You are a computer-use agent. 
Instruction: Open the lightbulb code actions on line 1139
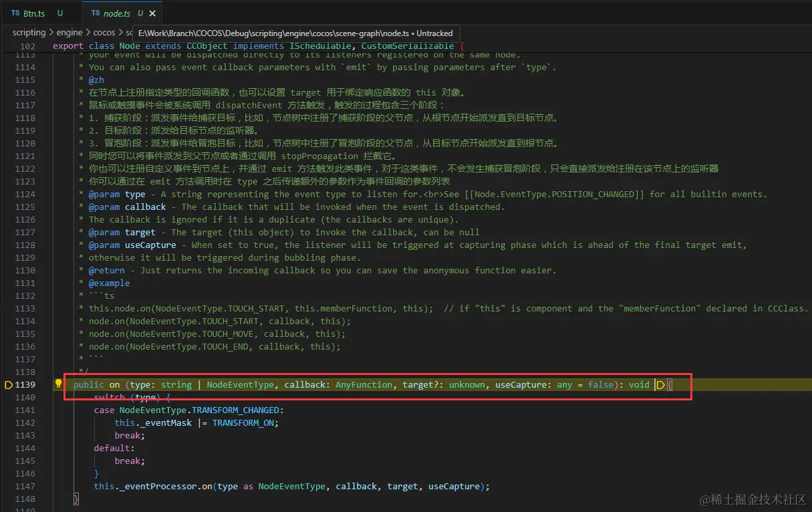(58, 384)
